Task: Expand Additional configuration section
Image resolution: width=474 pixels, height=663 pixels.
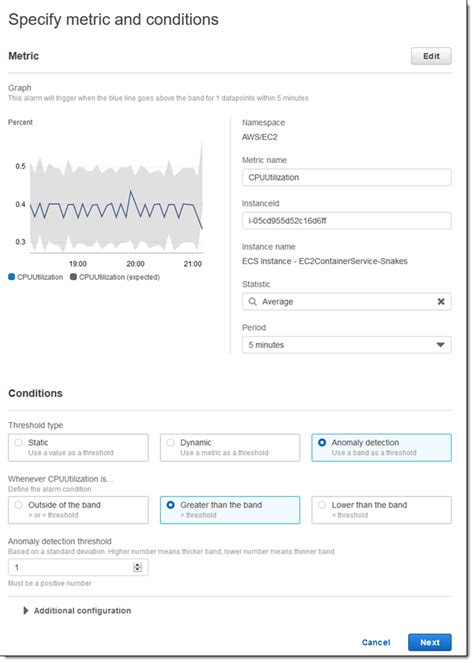Action: [77, 611]
